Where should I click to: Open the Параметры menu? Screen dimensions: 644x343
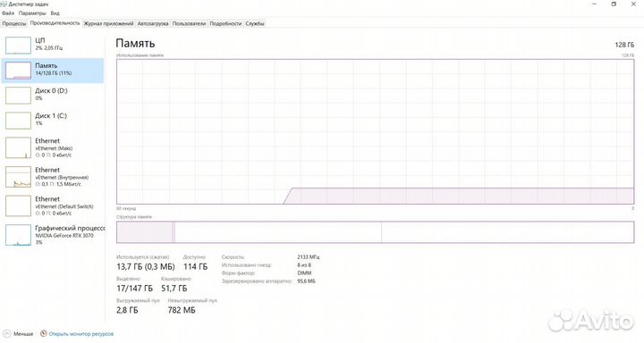pyautogui.click(x=32, y=13)
